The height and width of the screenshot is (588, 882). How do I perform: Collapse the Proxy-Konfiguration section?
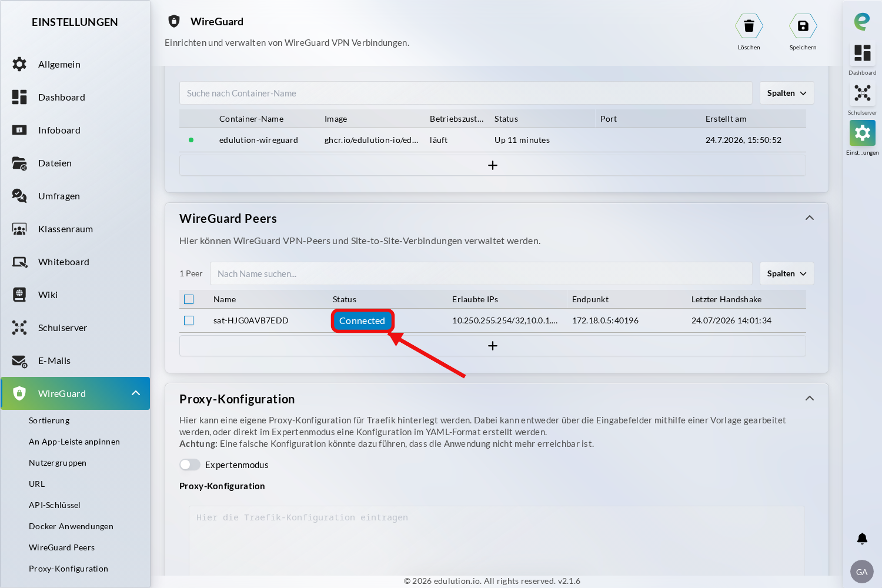tap(810, 398)
